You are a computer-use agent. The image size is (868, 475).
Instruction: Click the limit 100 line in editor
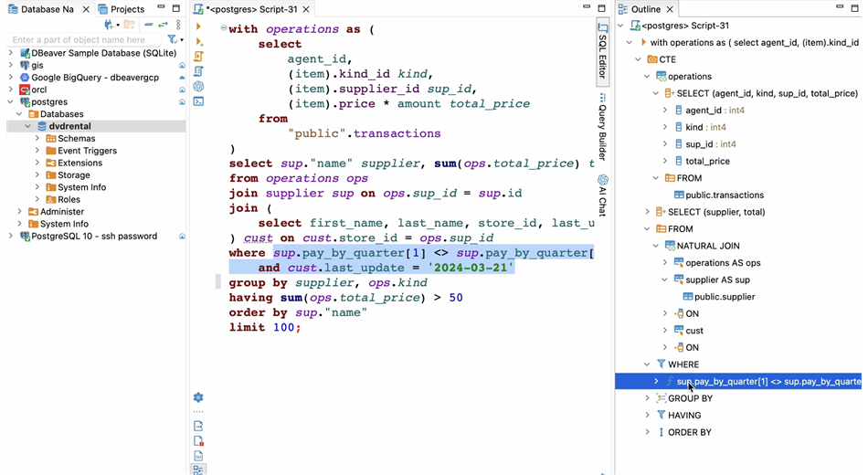click(x=265, y=327)
